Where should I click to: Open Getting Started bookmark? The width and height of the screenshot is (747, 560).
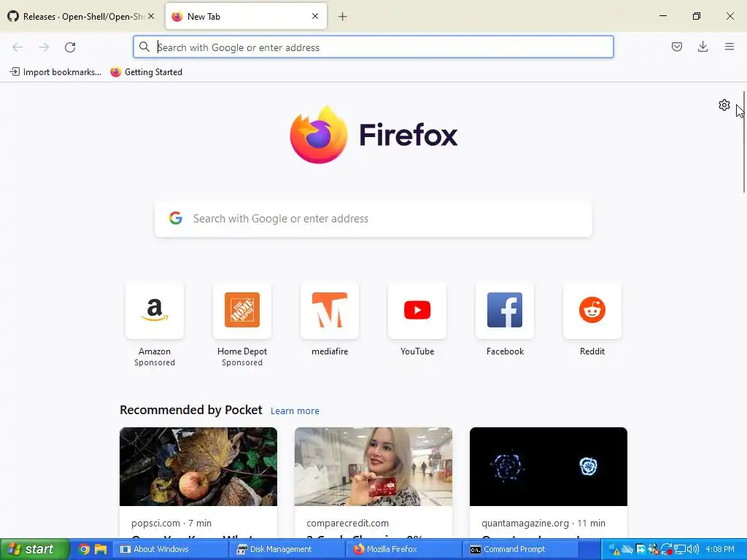(146, 72)
